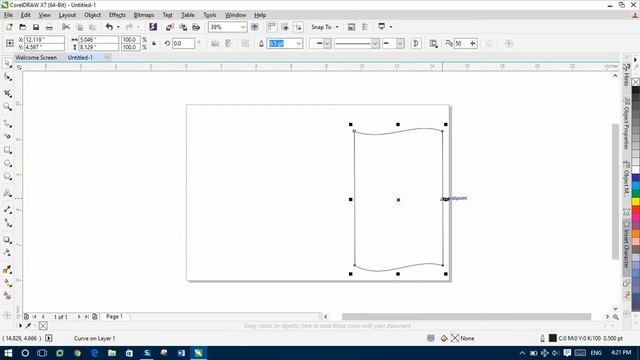
Task: Open the Effects menu
Action: [117, 15]
